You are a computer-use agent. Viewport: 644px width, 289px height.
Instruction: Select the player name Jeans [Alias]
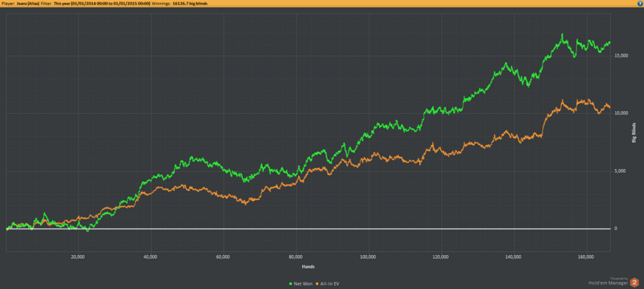click(x=29, y=3)
